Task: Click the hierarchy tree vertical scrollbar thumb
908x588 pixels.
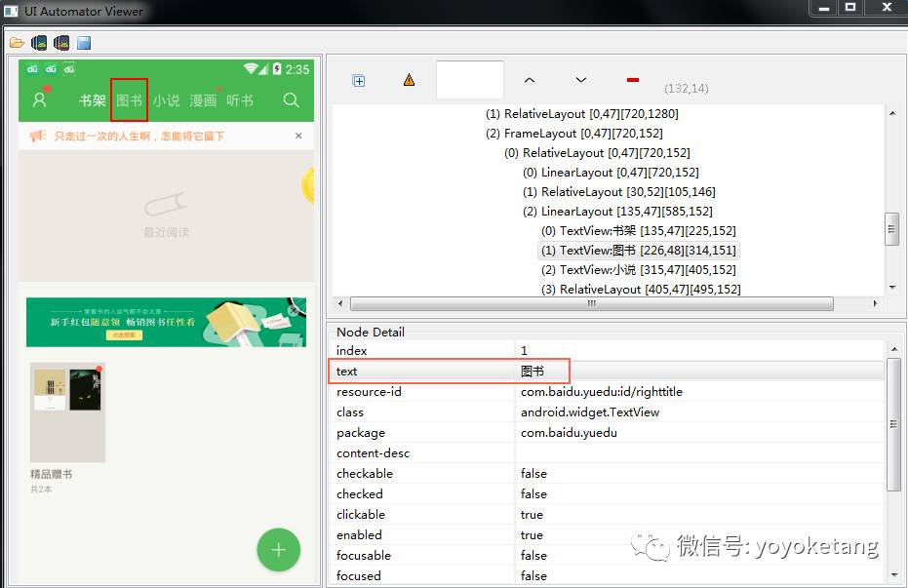Action: pyautogui.click(x=891, y=229)
